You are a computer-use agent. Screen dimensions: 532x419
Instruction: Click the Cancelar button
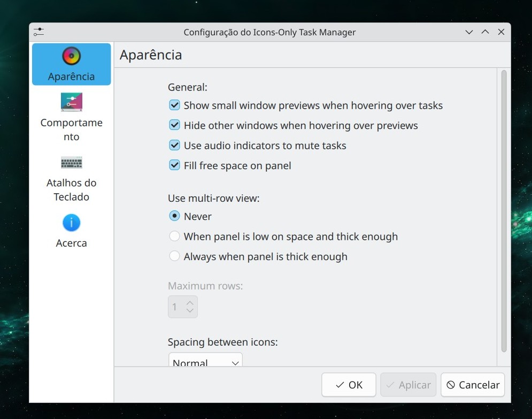click(473, 385)
